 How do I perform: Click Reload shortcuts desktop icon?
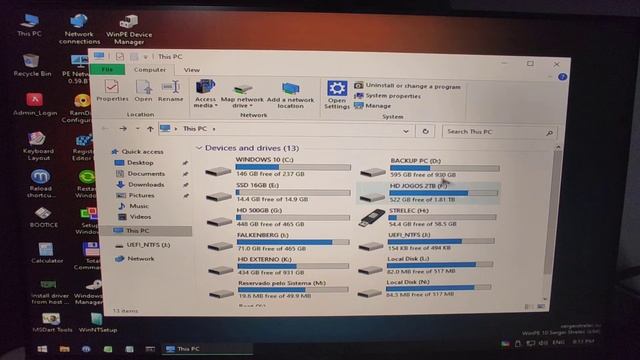tap(40, 184)
